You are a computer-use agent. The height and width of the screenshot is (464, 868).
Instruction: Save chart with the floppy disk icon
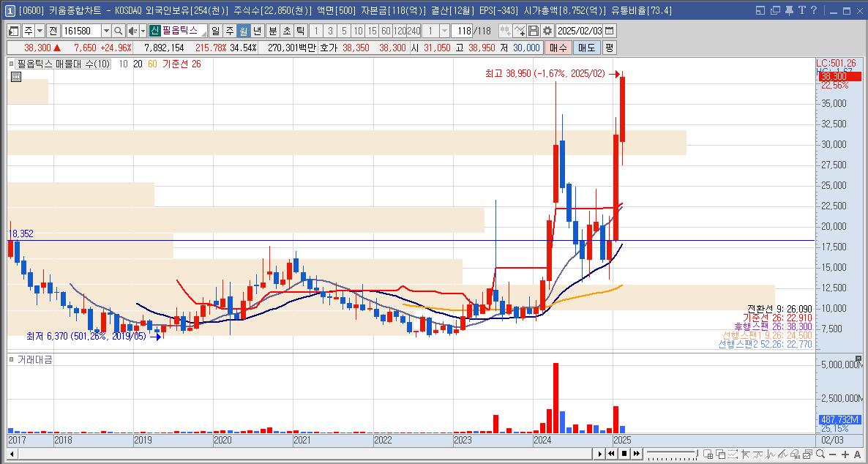[x=534, y=31]
